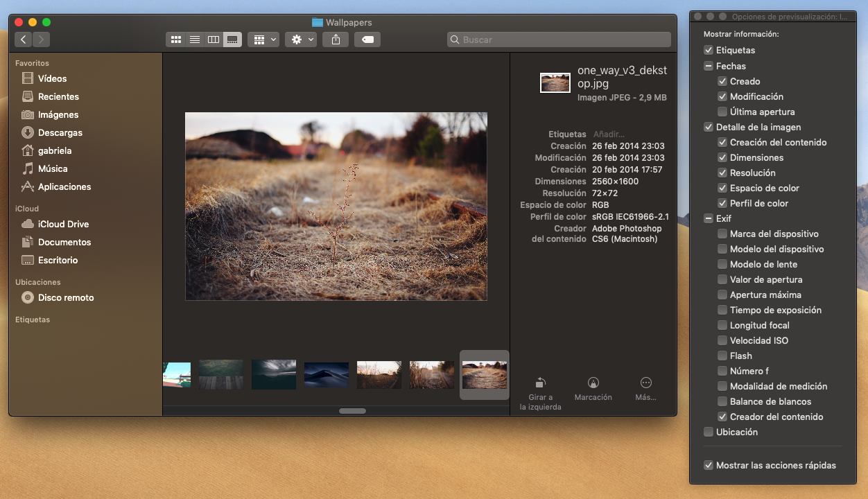
Task: Go back with the Finder back arrow
Action: [x=24, y=40]
